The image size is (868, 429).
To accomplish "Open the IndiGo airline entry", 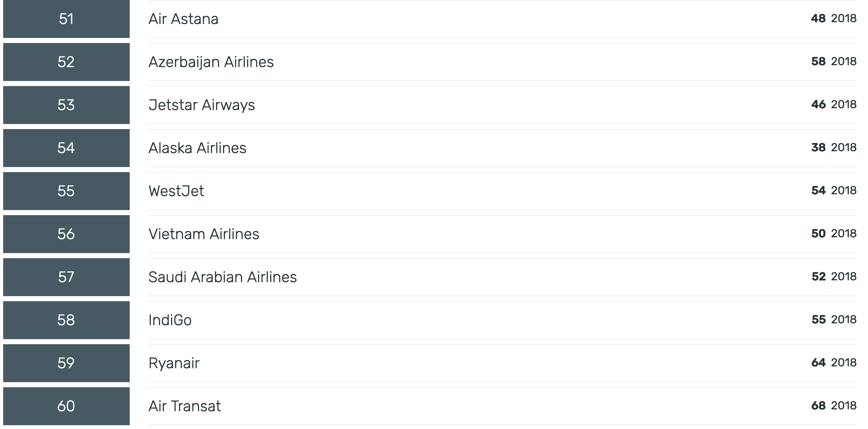I will click(x=170, y=320).
